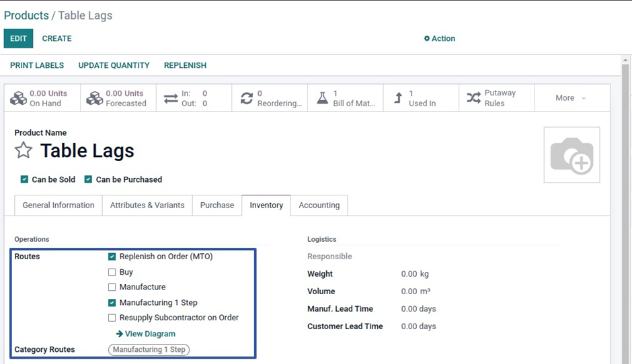Switch to the General Information tab

point(58,206)
